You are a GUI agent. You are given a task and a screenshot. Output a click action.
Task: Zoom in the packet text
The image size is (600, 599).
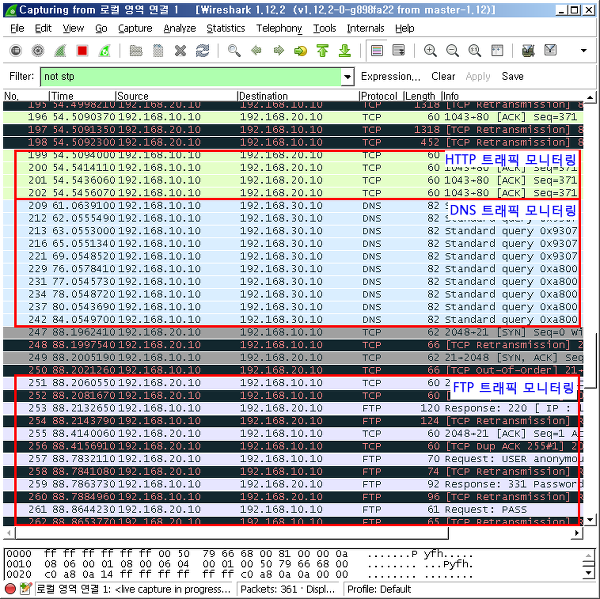coord(430,51)
